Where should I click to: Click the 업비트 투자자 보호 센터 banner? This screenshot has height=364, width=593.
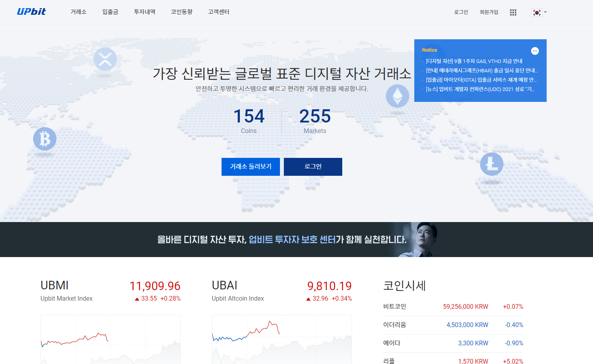[x=296, y=240]
